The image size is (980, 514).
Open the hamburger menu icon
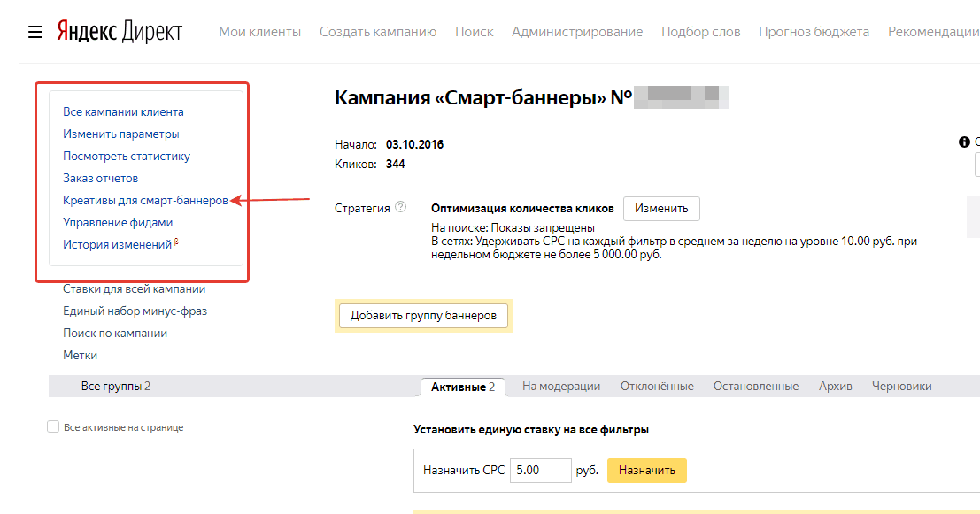tap(35, 32)
